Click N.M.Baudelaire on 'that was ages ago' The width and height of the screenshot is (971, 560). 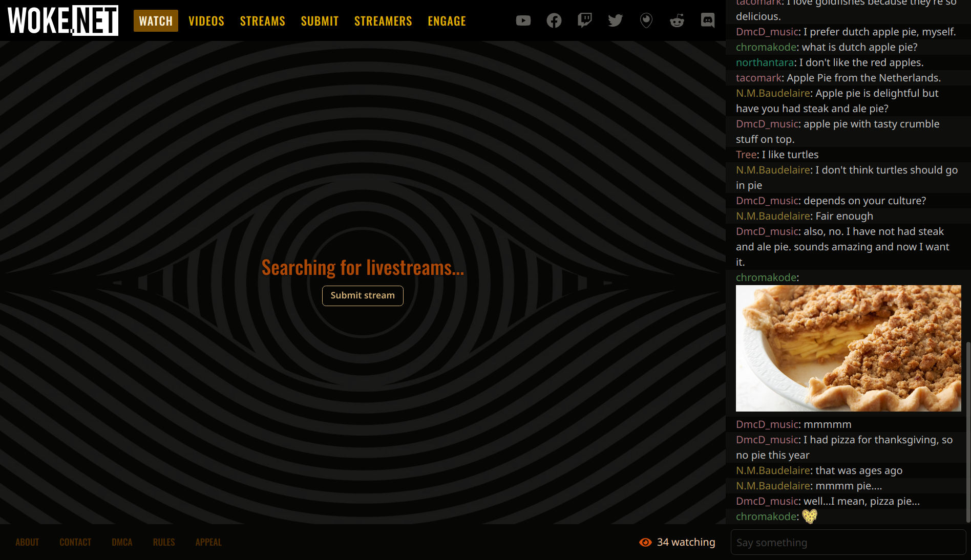[773, 470]
